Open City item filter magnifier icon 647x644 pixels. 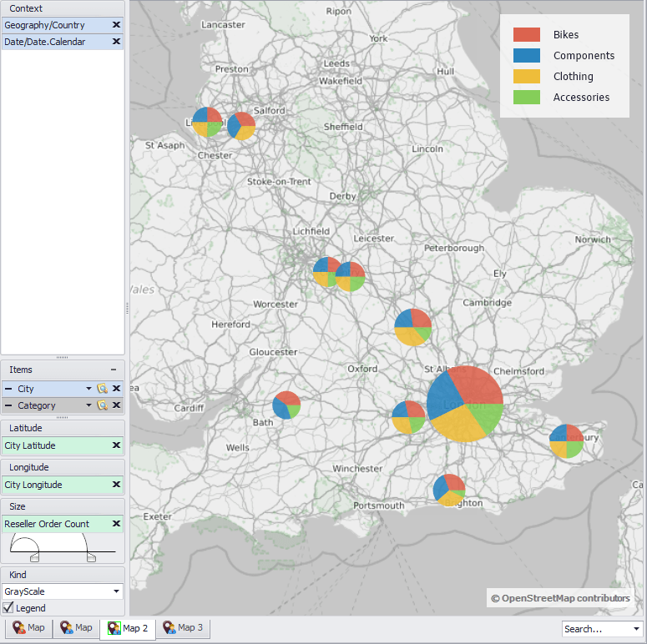coord(102,389)
